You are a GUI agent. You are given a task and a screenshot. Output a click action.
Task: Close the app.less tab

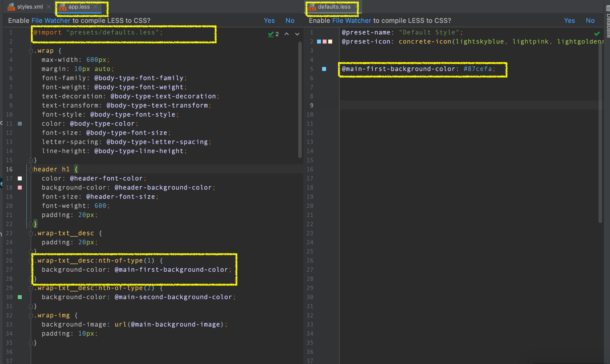tap(95, 7)
